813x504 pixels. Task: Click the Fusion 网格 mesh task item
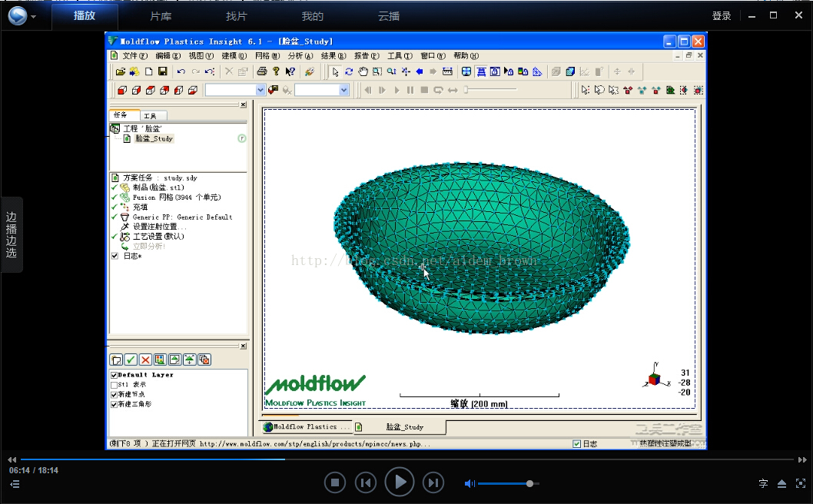[x=176, y=197]
